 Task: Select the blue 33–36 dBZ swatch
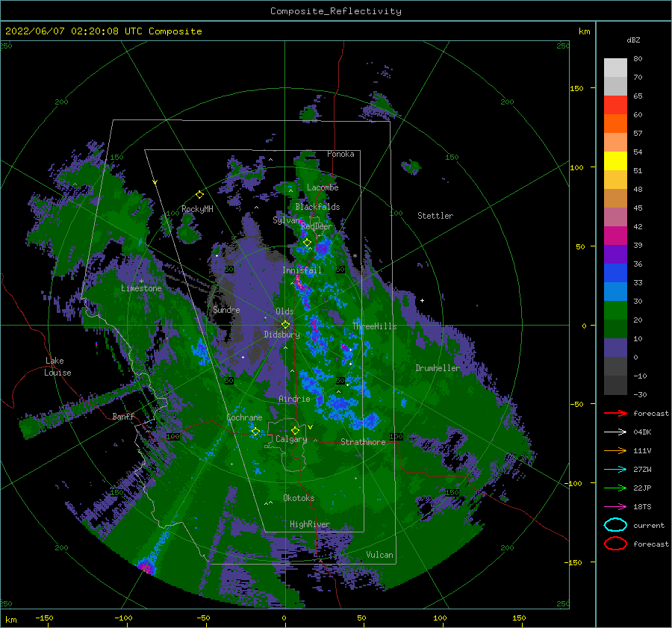[615, 273]
